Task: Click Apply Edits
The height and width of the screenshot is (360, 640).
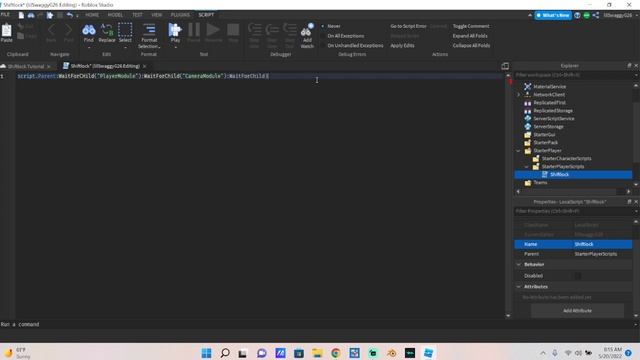Action: [x=402, y=46]
